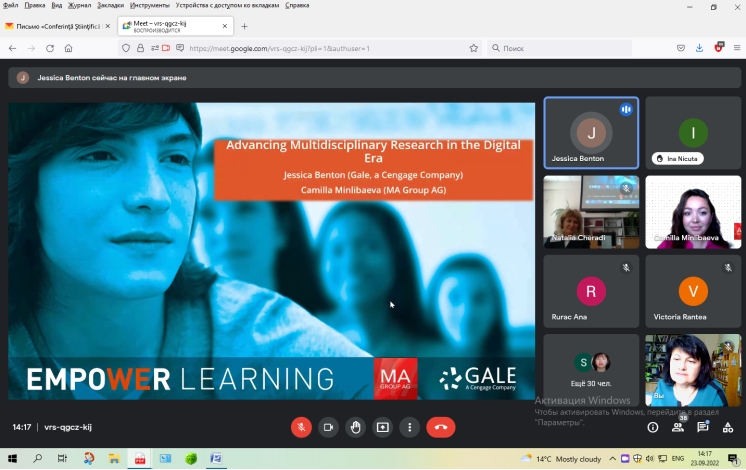Select Natalia Cheradi video tile
Viewport: 746px width, 470px height.
(x=591, y=212)
